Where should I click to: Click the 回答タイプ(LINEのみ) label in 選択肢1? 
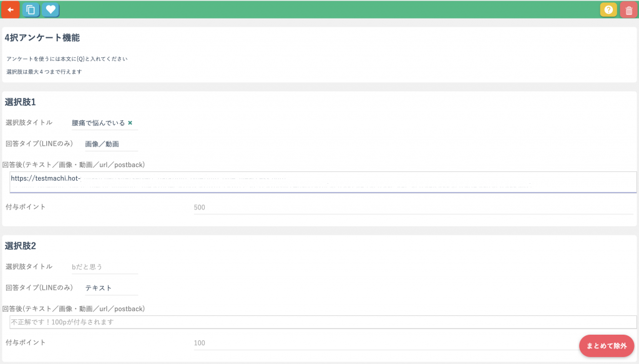click(x=39, y=144)
